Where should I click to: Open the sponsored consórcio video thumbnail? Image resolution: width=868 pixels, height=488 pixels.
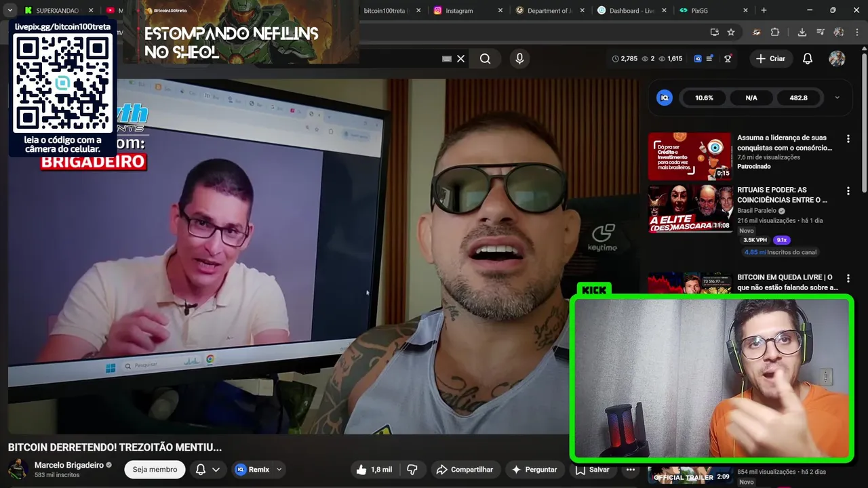(690, 157)
